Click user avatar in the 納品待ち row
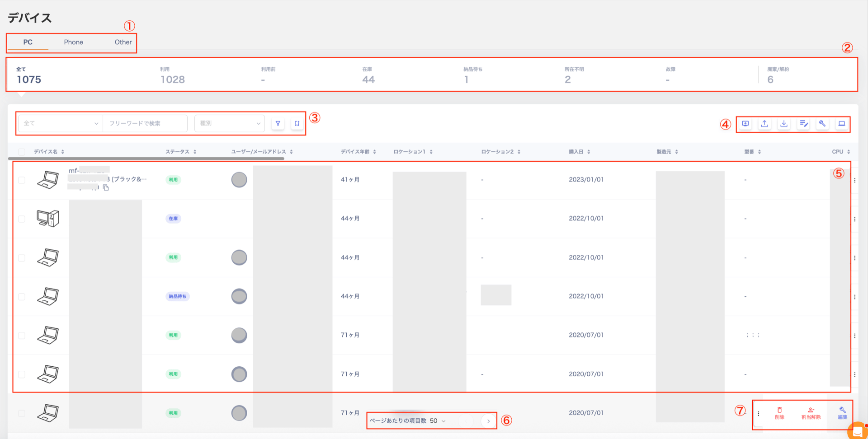This screenshot has height=439, width=868. [x=239, y=296]
